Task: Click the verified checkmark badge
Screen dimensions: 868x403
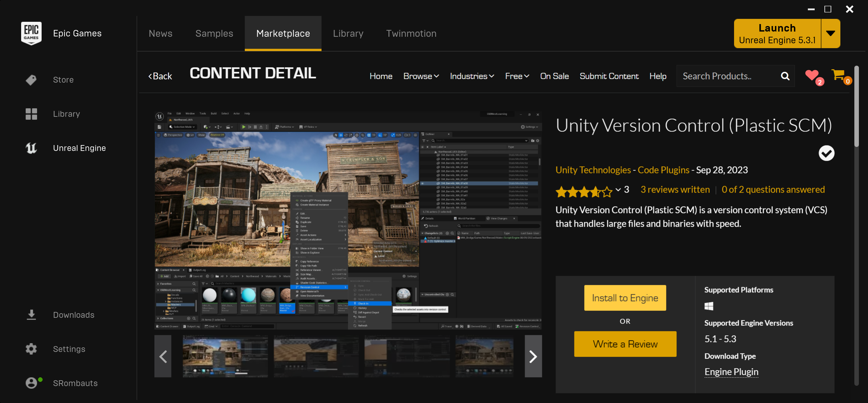Action: coord(826,154)
